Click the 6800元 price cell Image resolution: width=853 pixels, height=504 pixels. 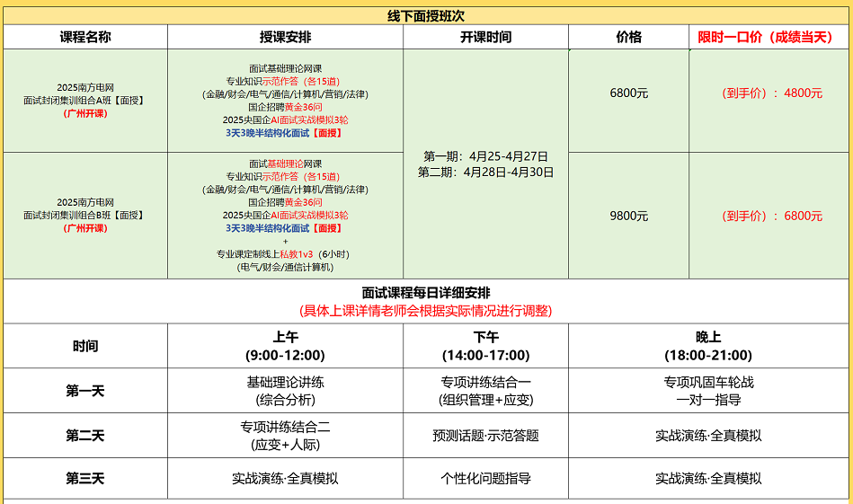[x=629, y=101]
